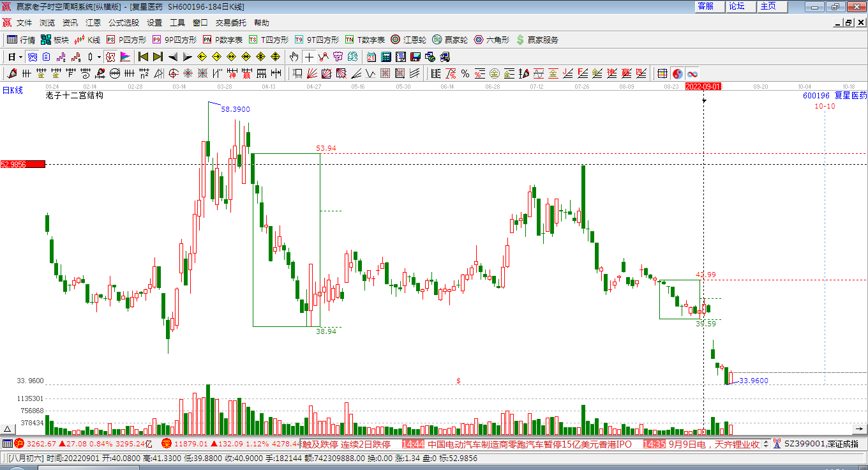Click the 老子十二宫结构 indicator label

pyautogui.click(x=75, y=95)
